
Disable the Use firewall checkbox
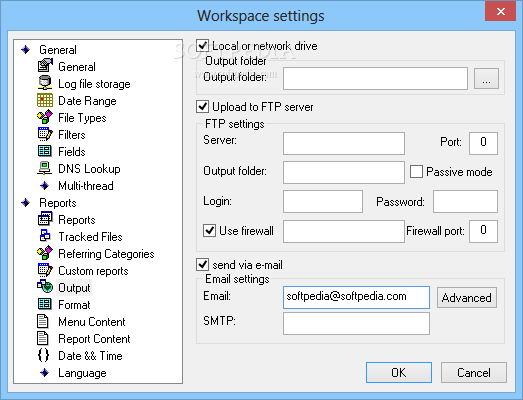[x=209, y=231]
